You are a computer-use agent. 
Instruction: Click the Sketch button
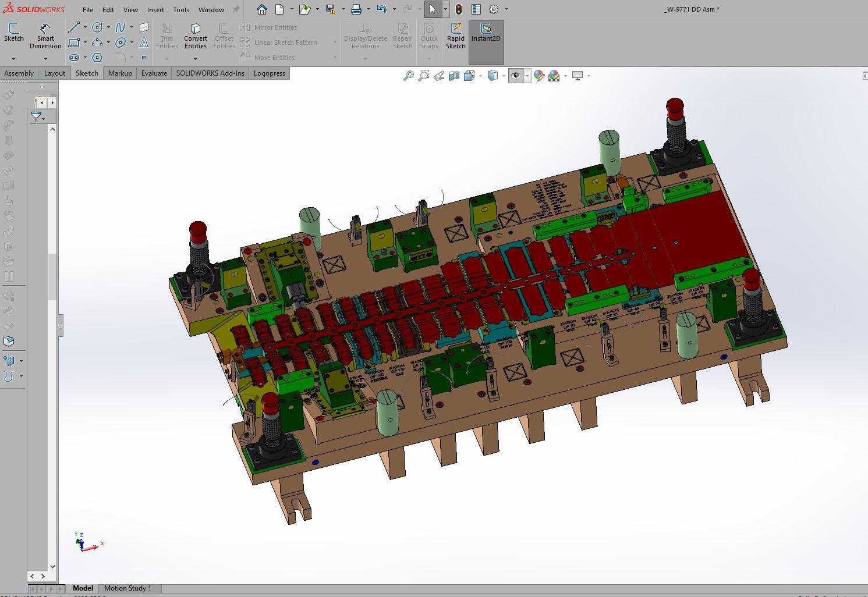14,33
